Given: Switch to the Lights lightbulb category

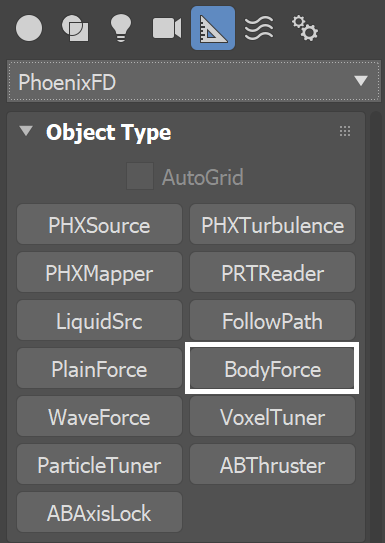Looking at the screenshot, I should pyautogui.click(x=121, y=28).
